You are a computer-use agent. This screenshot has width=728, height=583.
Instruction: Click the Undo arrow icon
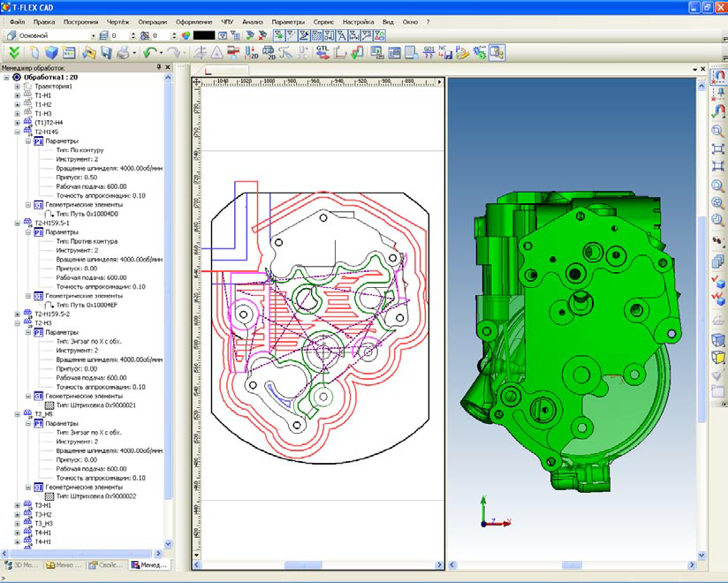click(148, 53)
